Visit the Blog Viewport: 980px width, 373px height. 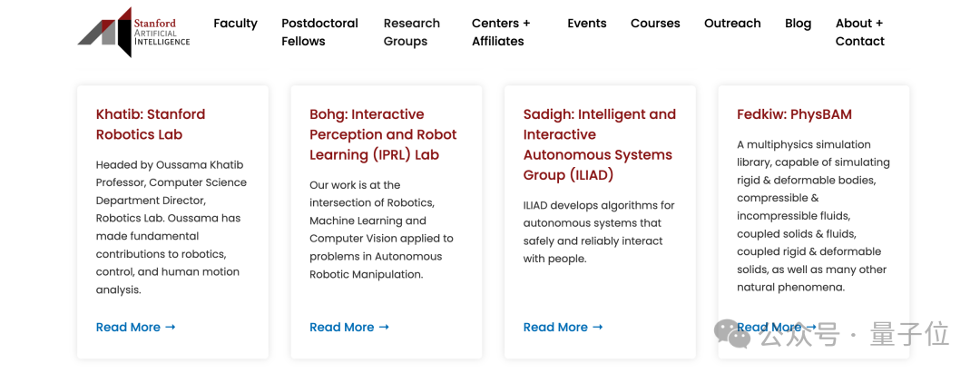(x=798, y=24)
